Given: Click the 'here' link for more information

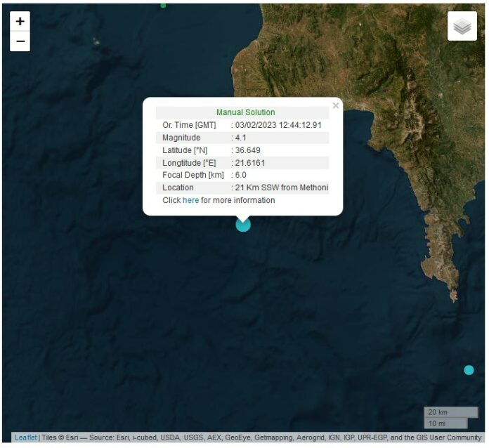Looking at the screenshot, I should pyautogui.click(x=190, y=200).
